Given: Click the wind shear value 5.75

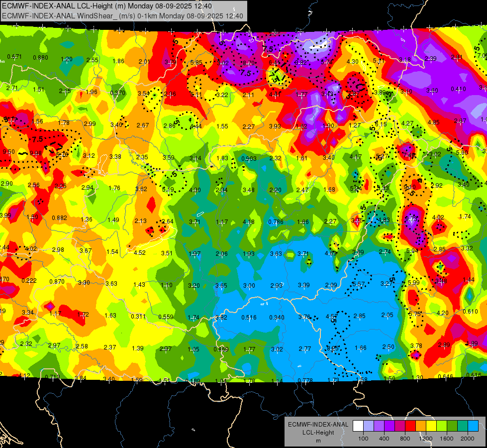Looking at the screenshot, I should [x=415, y=314].
